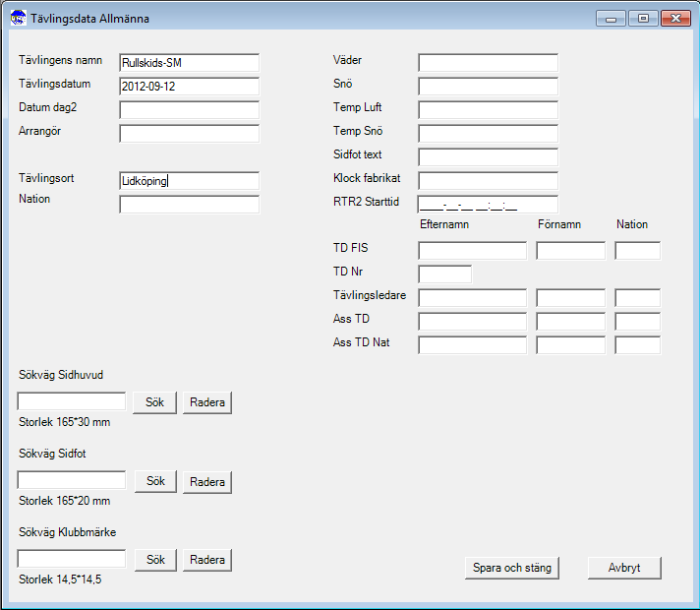
Task: Click the Tävlingsledare Förnamn field
Action: [570, 298]
